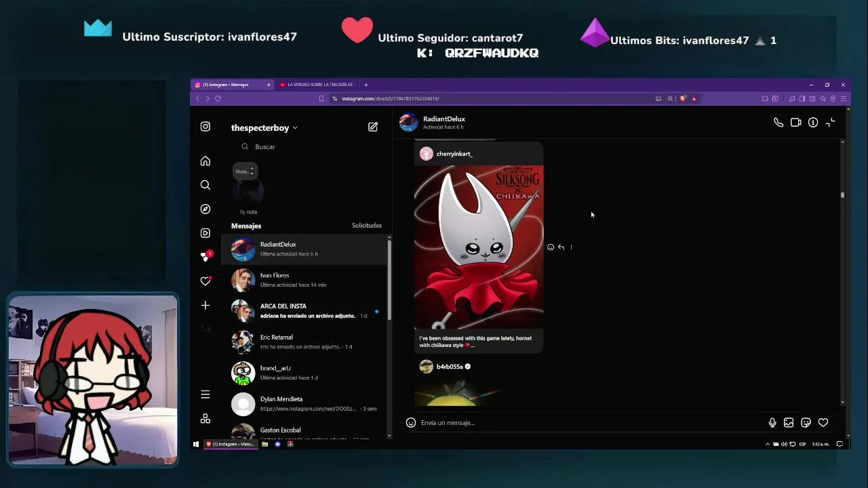Open the brand__artz conversation
The height and width of the screenshot is (488, 868).
tap(304, 373)
